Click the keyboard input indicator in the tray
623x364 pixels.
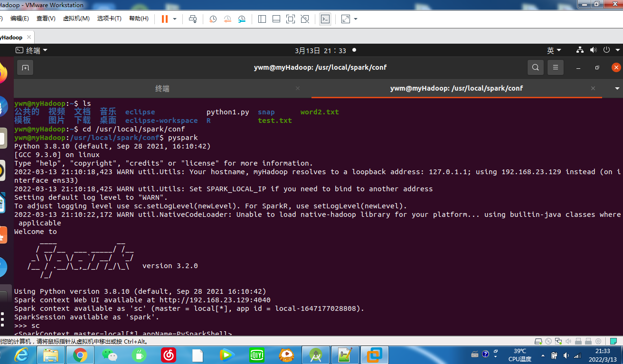[475, 355]
